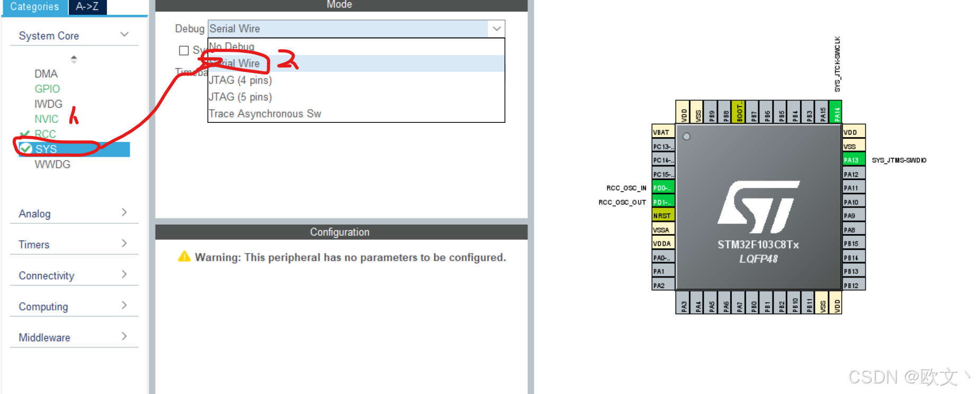
Task: Click the ST logo on the chip
Action: point(759,207)
